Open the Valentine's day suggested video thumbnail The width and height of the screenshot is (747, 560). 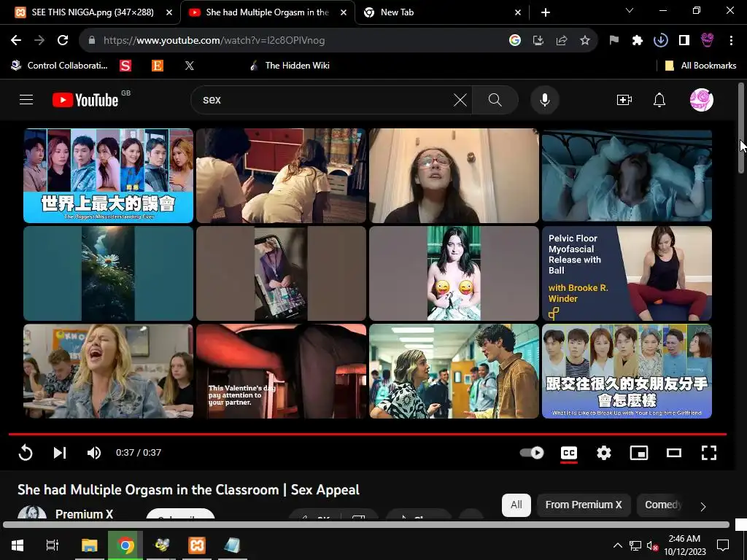coord(281,371)
